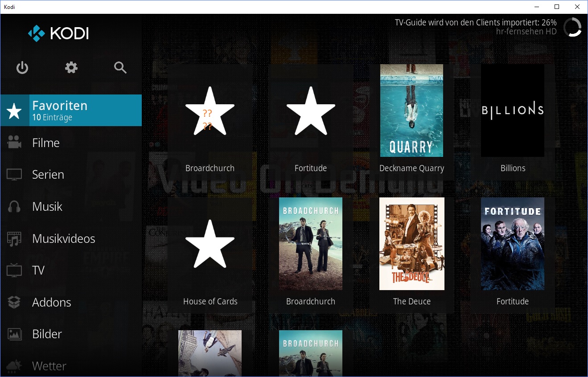
Task: Click the star icon above first Broardchurch
Action: [x=210, y=111]
